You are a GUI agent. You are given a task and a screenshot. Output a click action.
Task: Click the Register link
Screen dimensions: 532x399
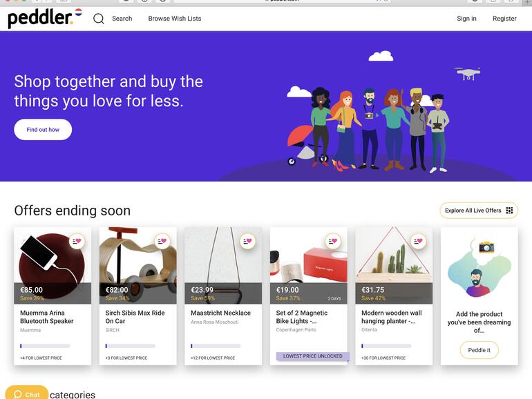tap(504, 19)
